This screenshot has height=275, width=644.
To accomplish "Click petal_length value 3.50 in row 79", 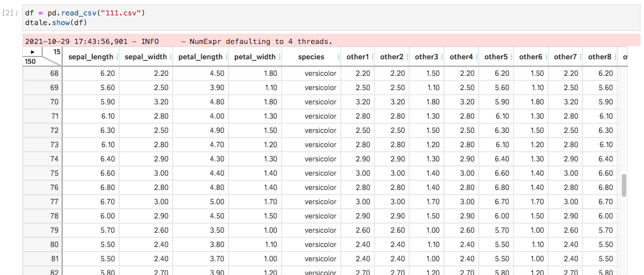I will point(217,230).
